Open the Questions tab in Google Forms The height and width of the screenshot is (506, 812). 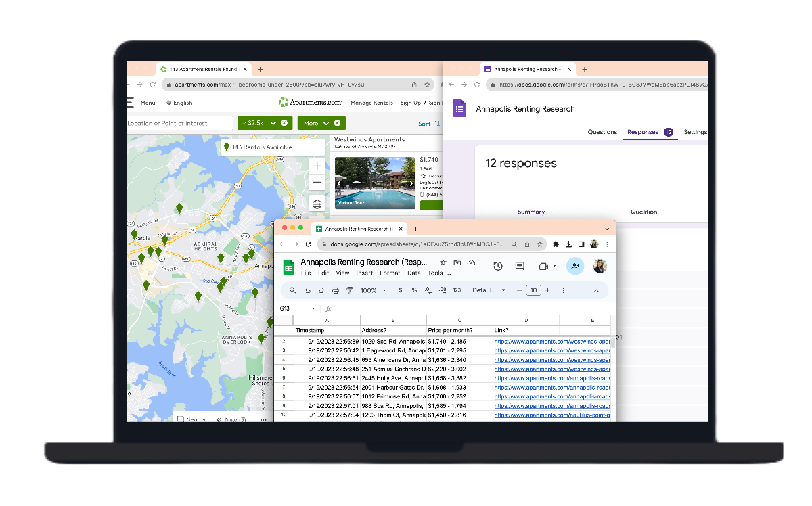tap(602, 132)
